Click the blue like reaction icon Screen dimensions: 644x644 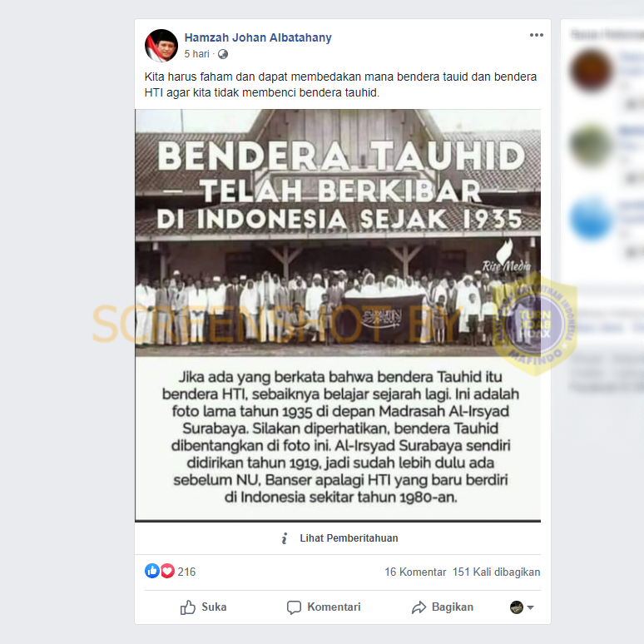(x=152, y=571)
